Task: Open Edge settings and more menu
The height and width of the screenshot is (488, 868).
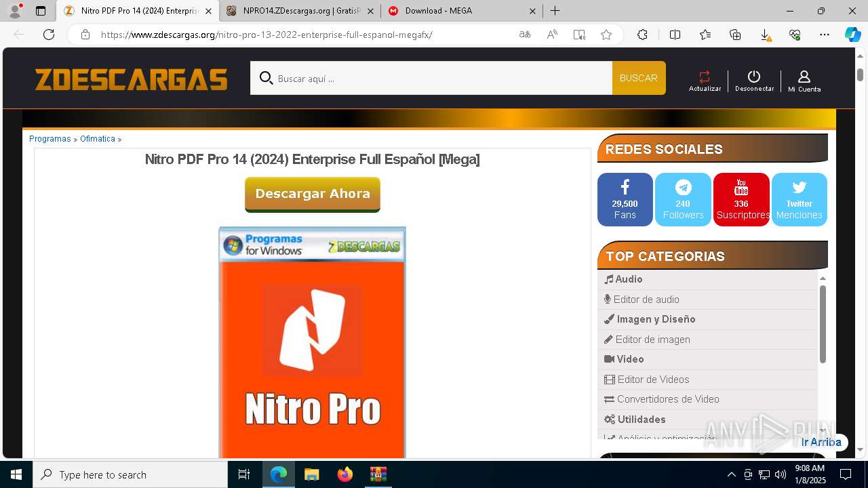Action: pyautogui.click(x=825, y=35)
